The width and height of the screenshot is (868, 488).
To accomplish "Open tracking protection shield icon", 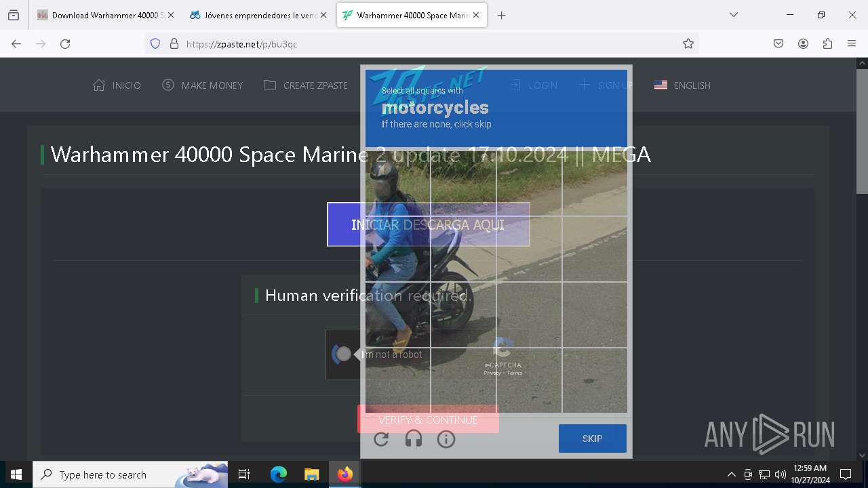I will click(x=155, y=43).
